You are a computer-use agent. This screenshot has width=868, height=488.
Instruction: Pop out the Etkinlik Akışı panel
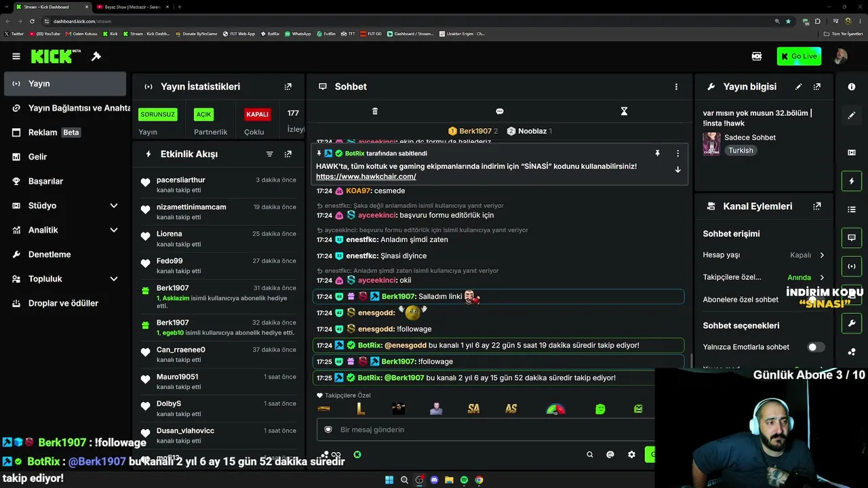288,155
